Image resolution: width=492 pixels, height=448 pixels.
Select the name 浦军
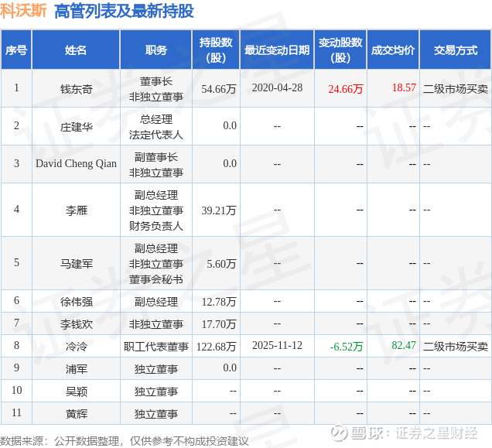point(77,368)
